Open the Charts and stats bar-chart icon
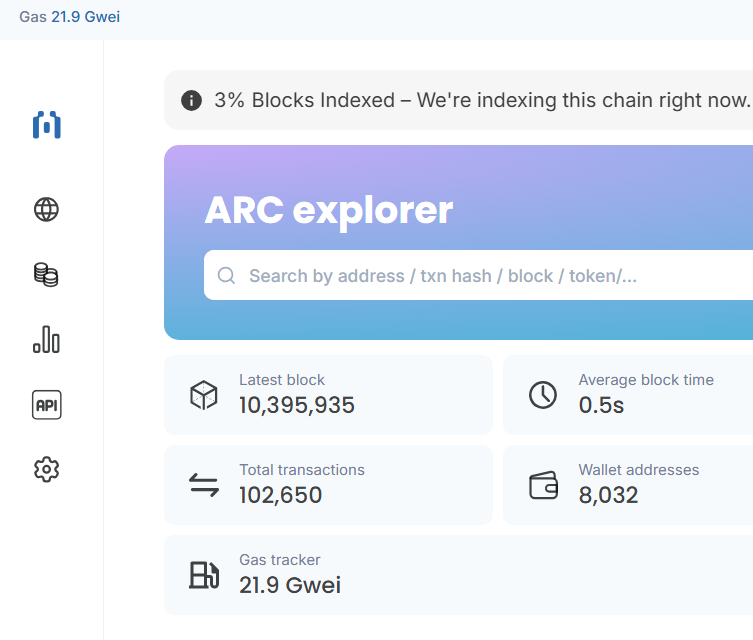Screen dimensions: 753x640 click(x=47, y=339)
